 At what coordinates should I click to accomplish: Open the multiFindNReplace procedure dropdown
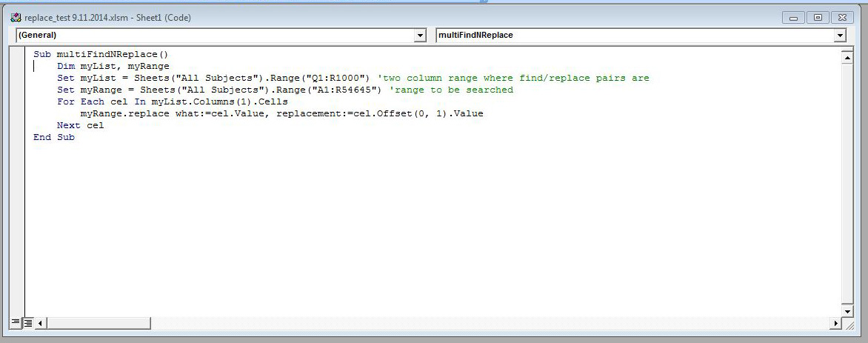click(x=841, y=36)
